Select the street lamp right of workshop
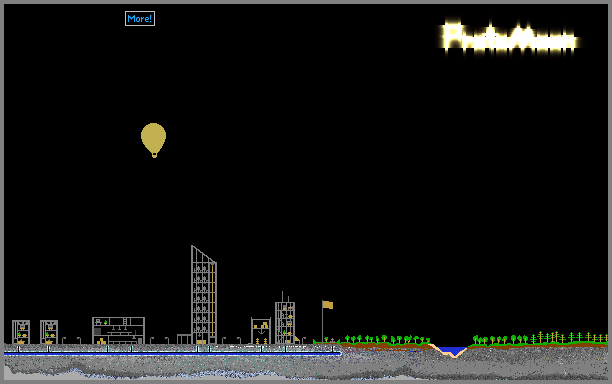Viewport: 612px width, 384px height. pyautogui.click(x=151, y=340)
